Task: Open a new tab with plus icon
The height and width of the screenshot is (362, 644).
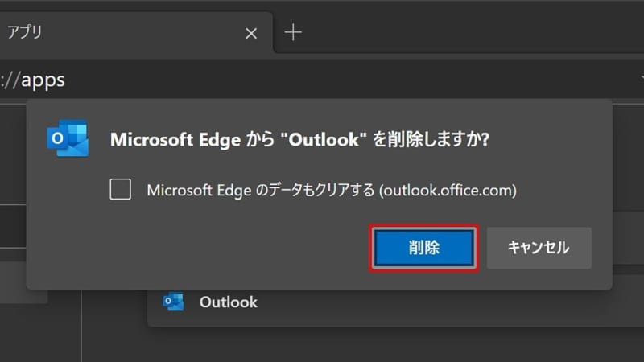Action: pos(293,32)
